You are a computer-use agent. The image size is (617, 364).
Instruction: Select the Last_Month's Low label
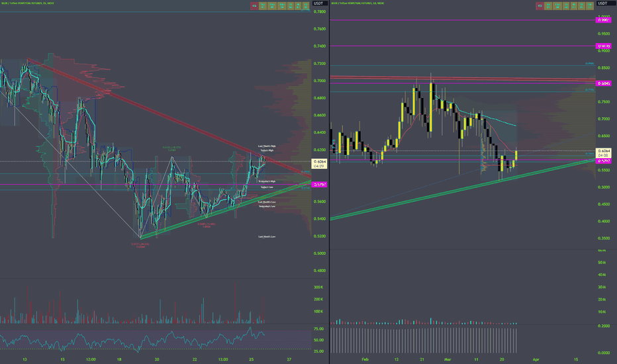[267, 203]
